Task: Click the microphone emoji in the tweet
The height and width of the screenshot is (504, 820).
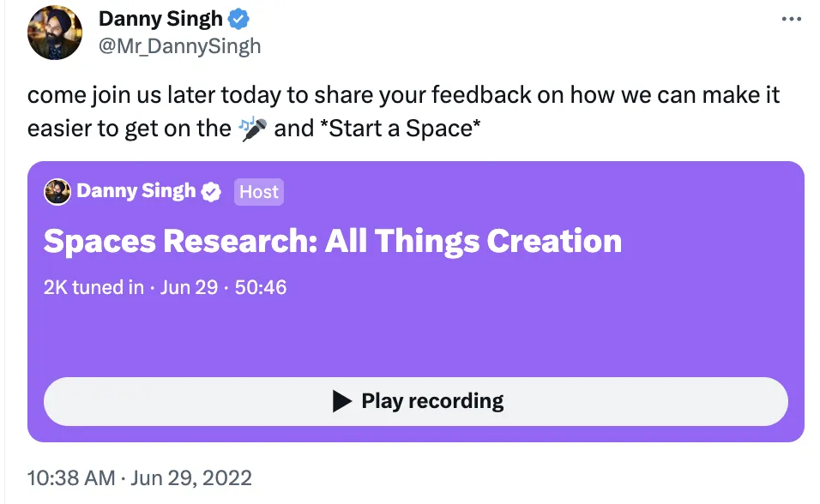Action: (x=252, y=129)
